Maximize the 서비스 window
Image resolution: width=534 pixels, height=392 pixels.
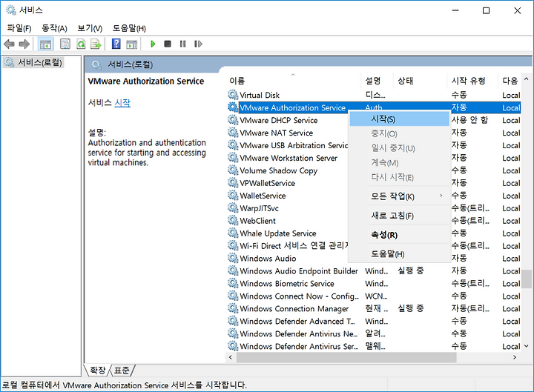tap(486, 10)
